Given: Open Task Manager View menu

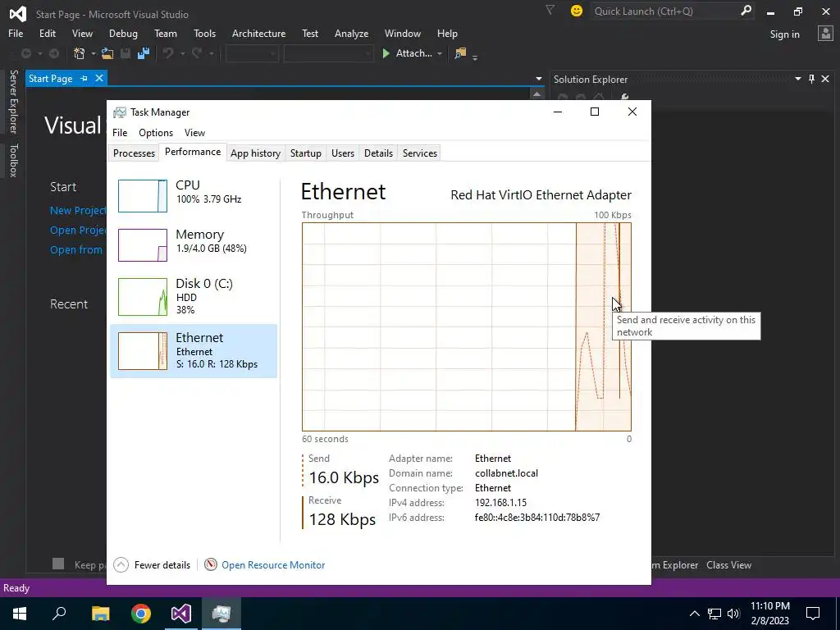Looking at the screenshot, I should point(194,132).
